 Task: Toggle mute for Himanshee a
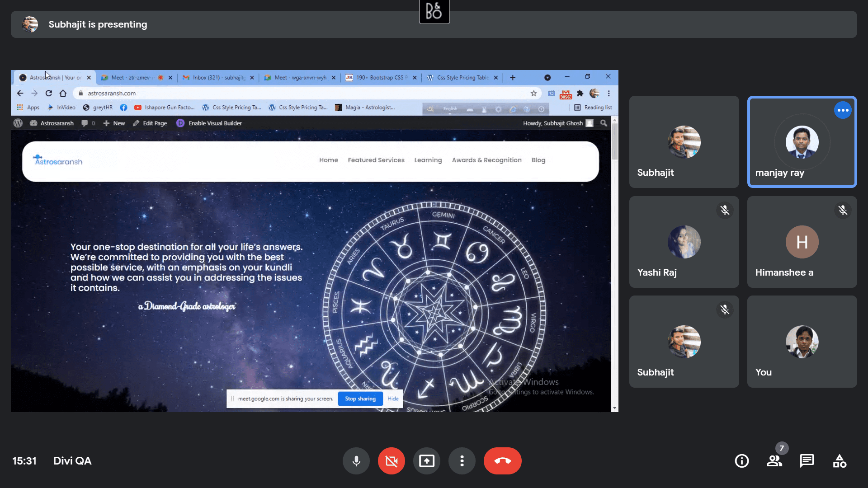pyautogui.click(x=843, y=210)
